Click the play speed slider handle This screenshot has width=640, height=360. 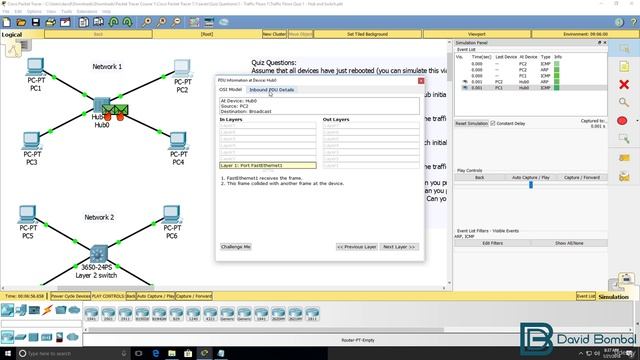531,185
